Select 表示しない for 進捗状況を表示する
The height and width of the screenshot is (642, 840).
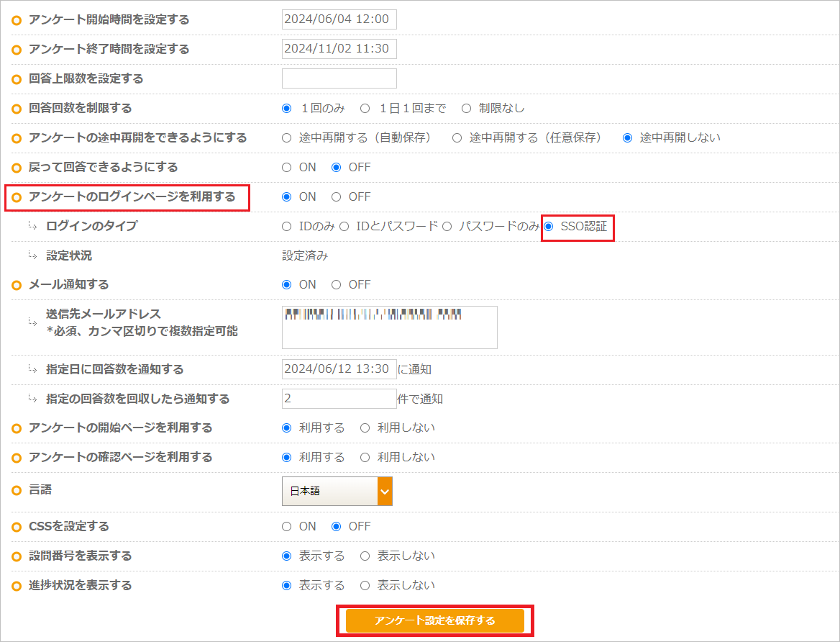pos(365,586)
